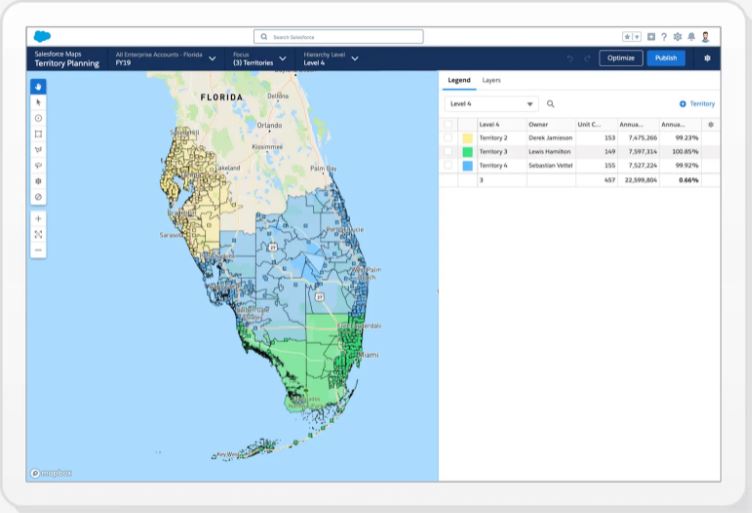Check the Territory 2 row checkbox
This screenshot has width=752, height=513.
[x=448, y=138]
